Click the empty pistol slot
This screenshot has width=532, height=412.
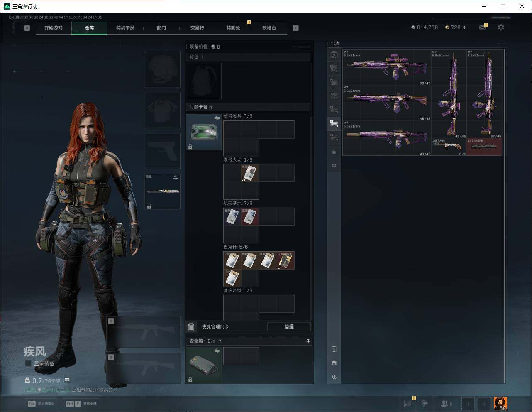coord(162,151)
